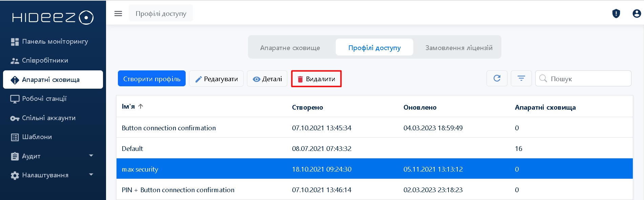Expand the Аудит menu arrow
The height and width of the screenshot is (200, 644).
pyautogui.click(x=91, y=156)
